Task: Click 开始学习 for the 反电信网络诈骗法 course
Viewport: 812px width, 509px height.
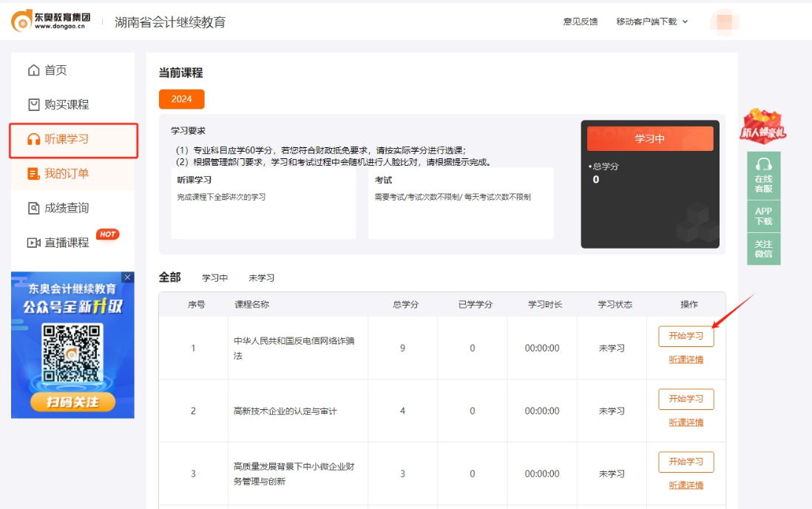Action: click(686, 336)
